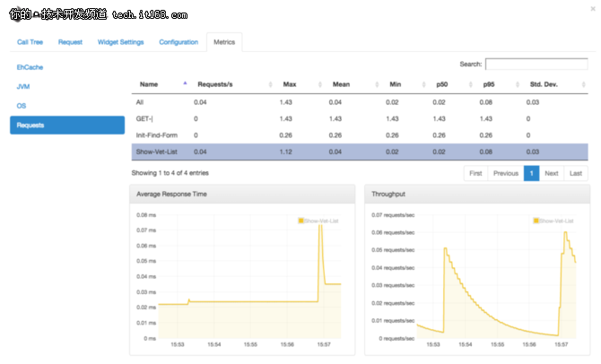Click the Std. Dev. column header
The height and width of the screenshot is (364, 601).
(x=544, y=84)
